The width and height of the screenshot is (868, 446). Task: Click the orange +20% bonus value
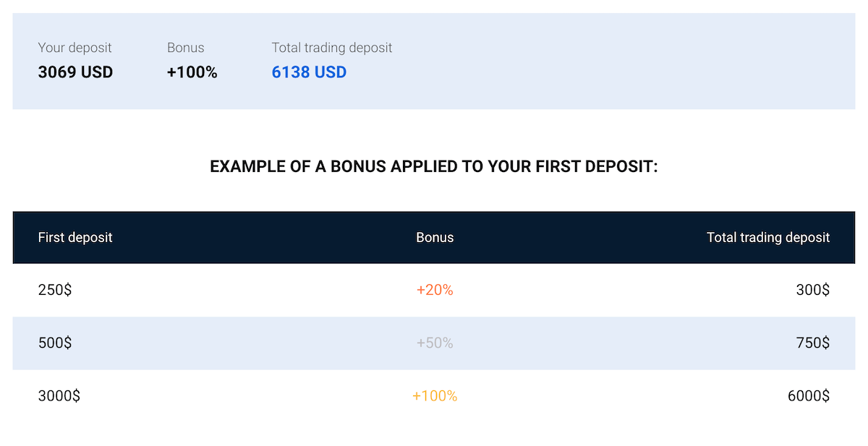point(435,290)
